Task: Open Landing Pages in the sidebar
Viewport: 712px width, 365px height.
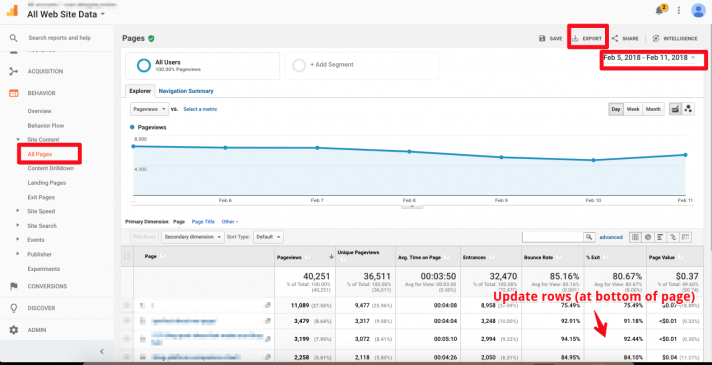Action: 47,183
